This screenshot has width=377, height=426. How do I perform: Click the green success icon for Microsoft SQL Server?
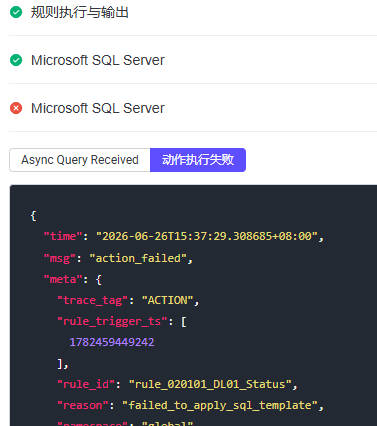[x=16, y=60]
